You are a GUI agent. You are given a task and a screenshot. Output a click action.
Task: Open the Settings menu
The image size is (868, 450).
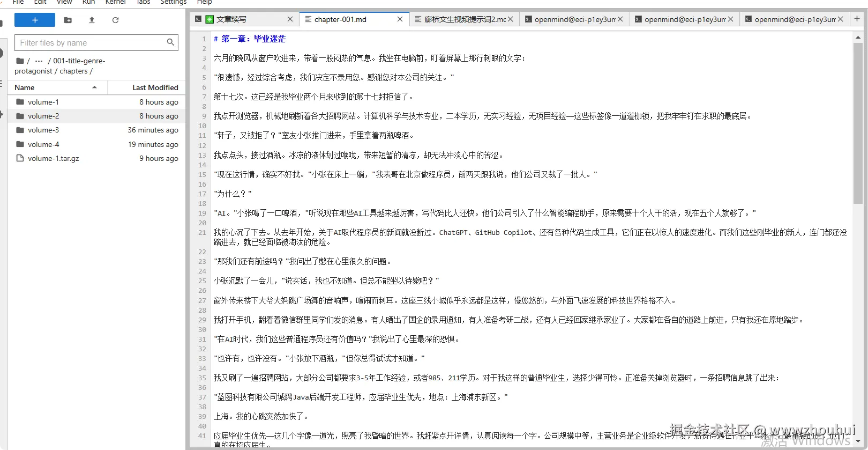click(173, 2)
